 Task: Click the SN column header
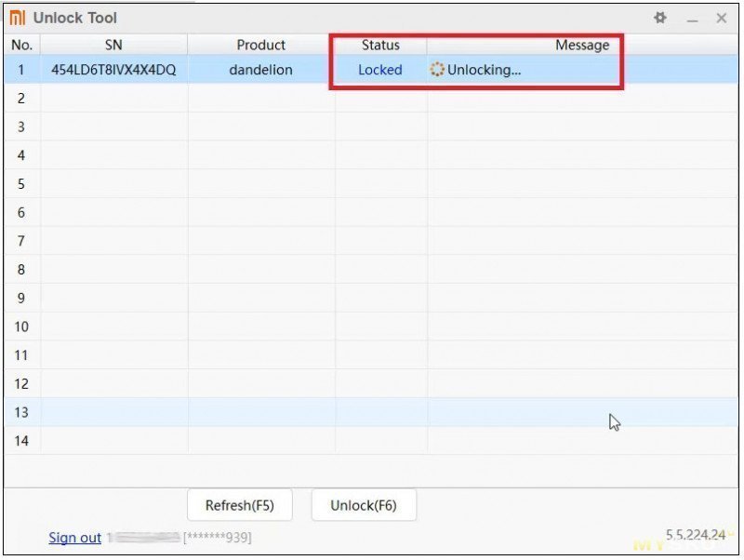point(113,45)
